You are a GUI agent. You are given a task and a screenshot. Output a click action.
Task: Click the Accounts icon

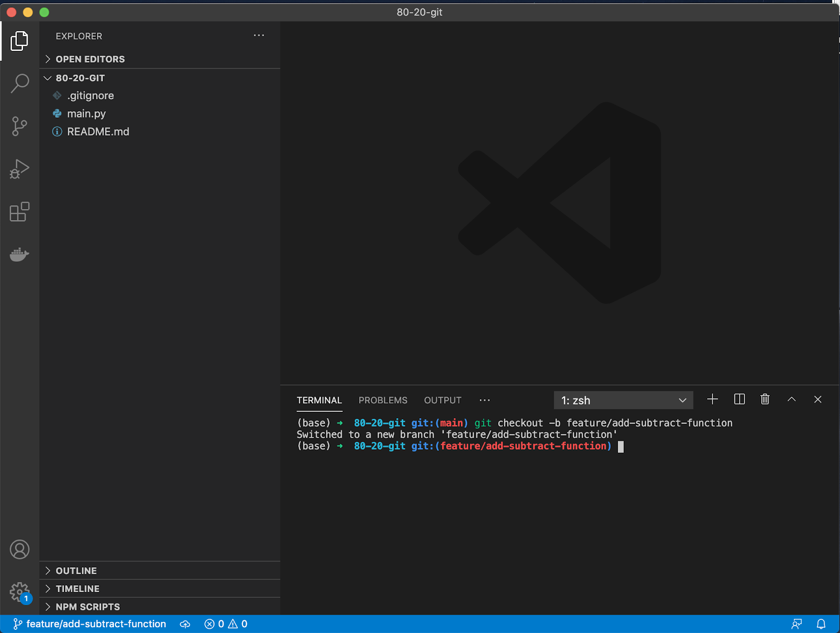click(x=19, y=549)
